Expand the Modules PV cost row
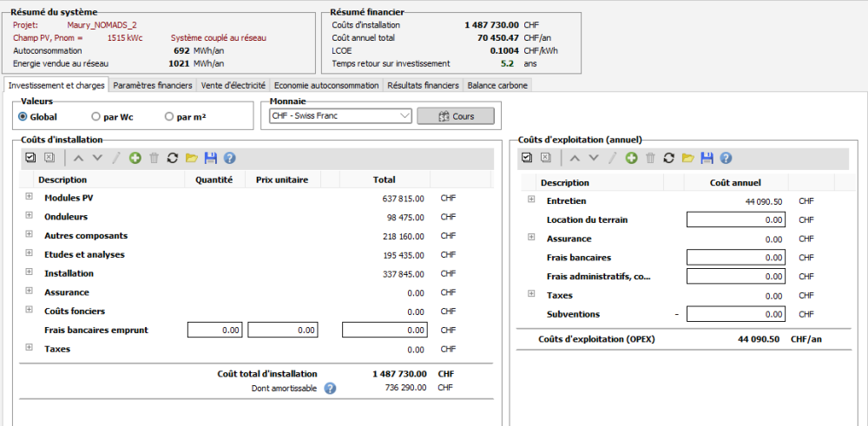The image size is (868, 426). (x=29, y=197)
